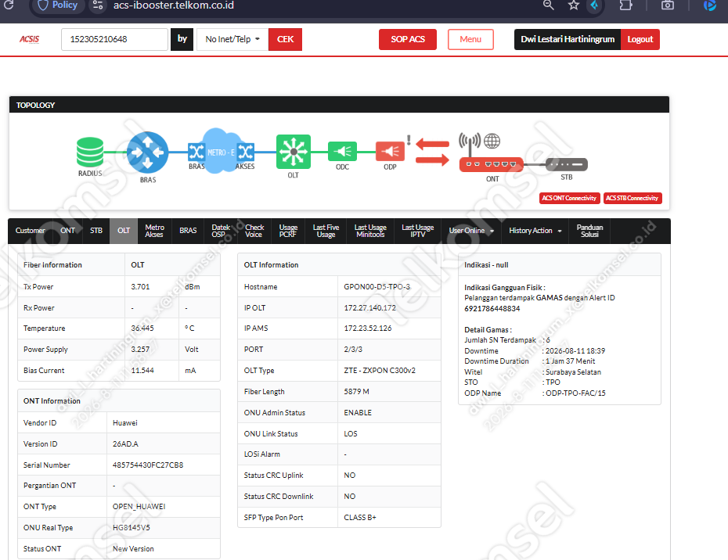The width and height of the screenshot is (728, 560).
Task: Click the Alert ID 6921786448834
Action: tap(492, 308)
